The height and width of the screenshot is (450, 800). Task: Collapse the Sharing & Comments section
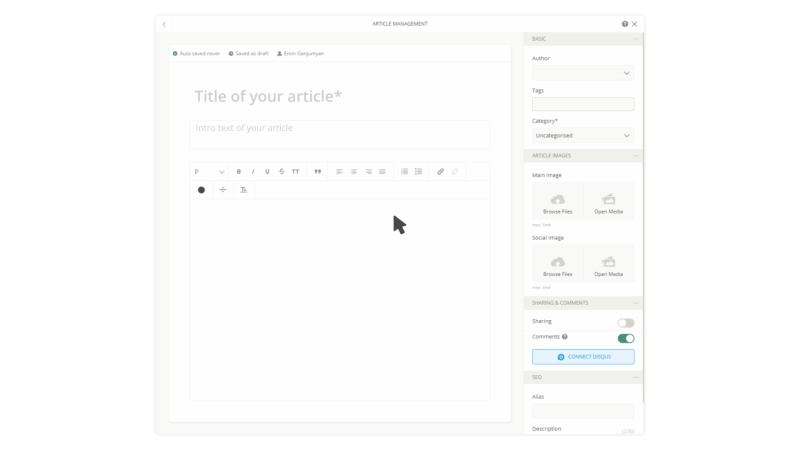(636, 303)
